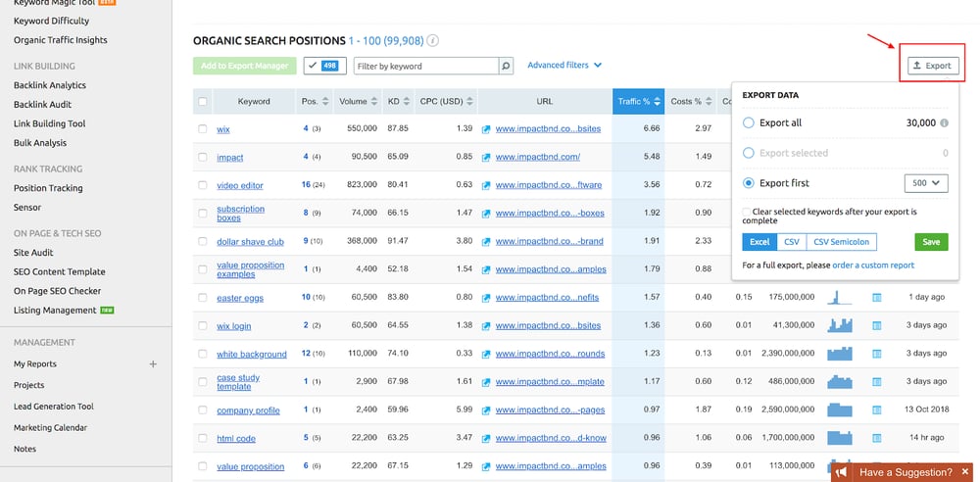Open external link icon for white background row

486,354
